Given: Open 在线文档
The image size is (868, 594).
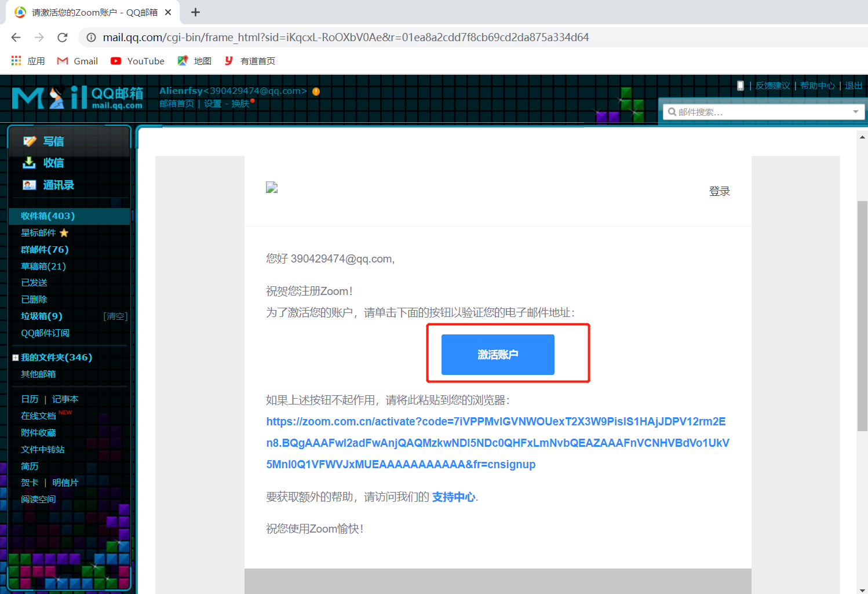Looking at the screenshot, I should tap(38, 416).
